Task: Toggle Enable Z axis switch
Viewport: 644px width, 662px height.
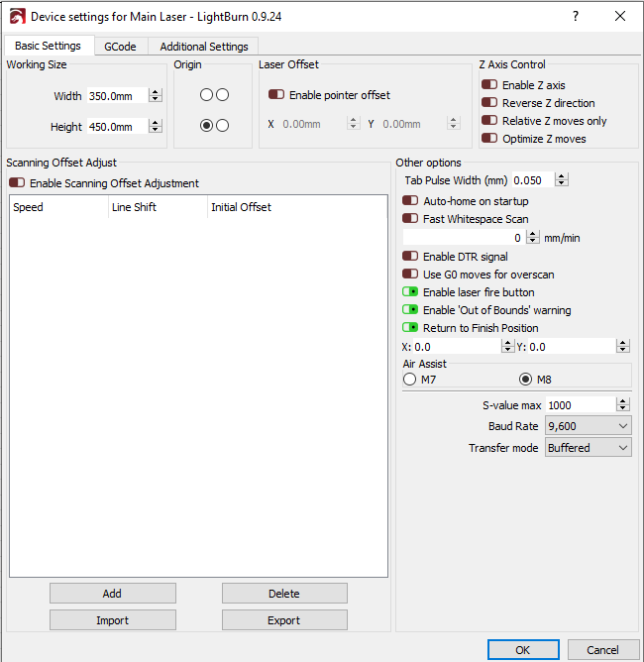Action: pyautogui.click(x=489, y=85)
